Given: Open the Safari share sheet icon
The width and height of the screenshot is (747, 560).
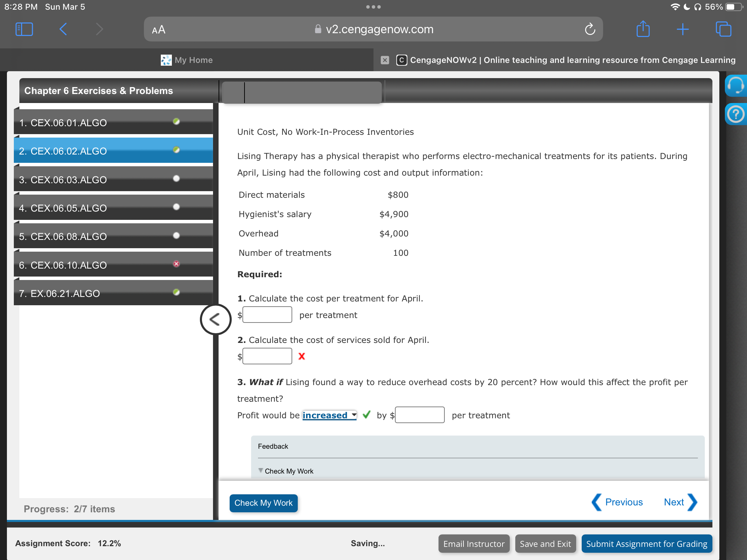Looking at the screenshot, I should [643, 29].
